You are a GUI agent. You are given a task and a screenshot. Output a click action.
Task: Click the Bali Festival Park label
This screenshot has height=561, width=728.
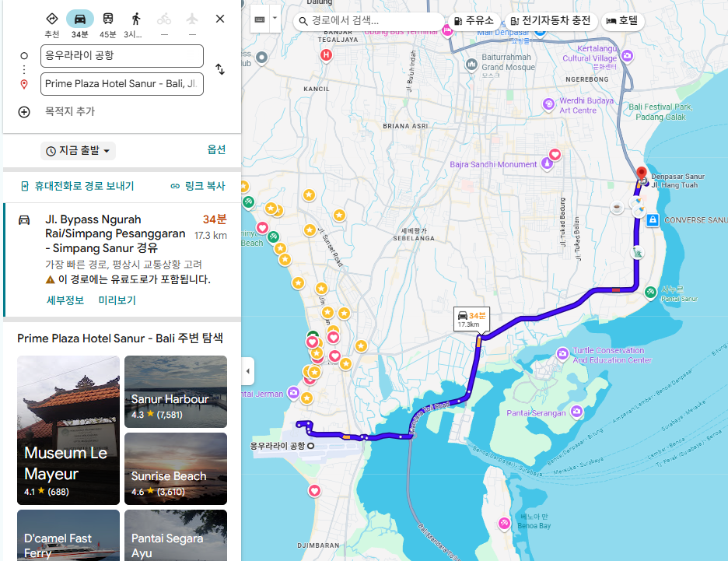coord(660,112)
